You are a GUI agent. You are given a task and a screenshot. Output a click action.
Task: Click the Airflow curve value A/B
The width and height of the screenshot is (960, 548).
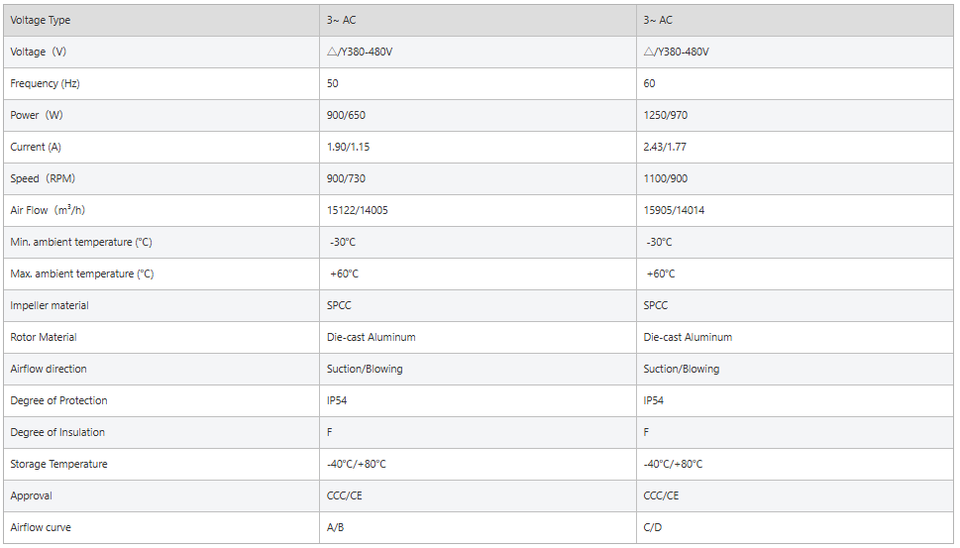(336, 527)
